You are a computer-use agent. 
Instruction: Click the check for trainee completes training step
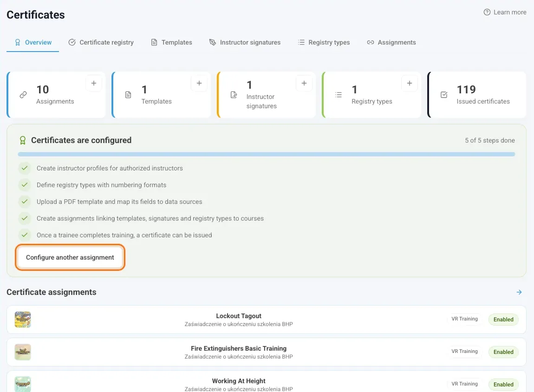(25, 235)
